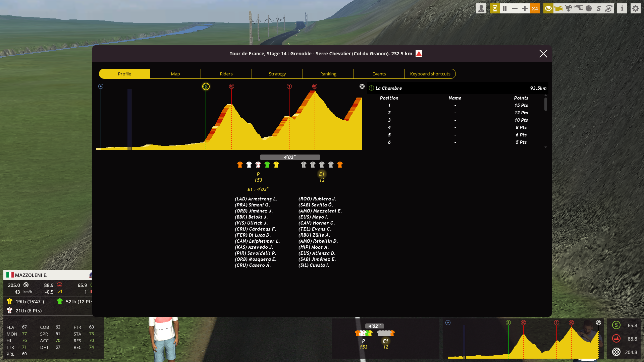The width and height of the screenshot is (644, 362).
Task: Click green sprint marker on bottom mini profile
Action: tap(508, 323)
